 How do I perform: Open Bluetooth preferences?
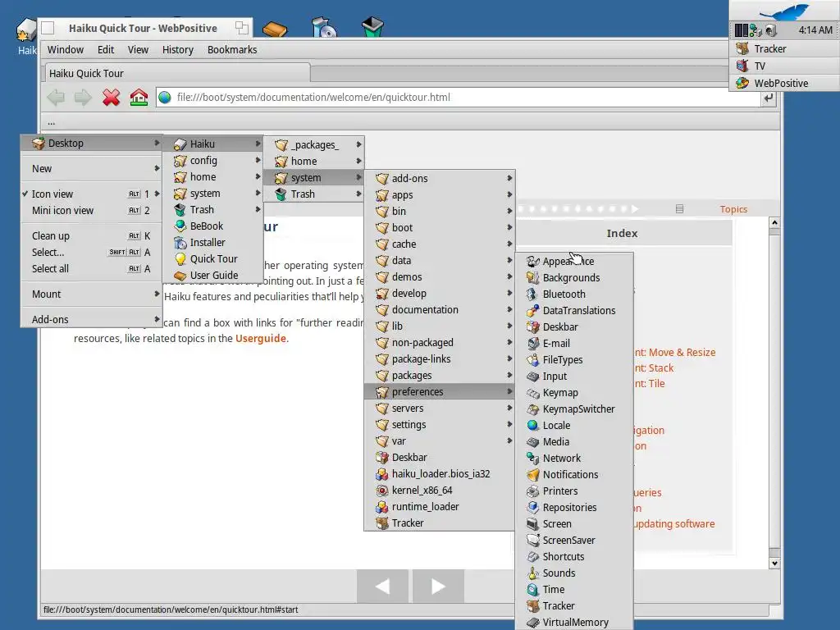(x=574, y=294)
